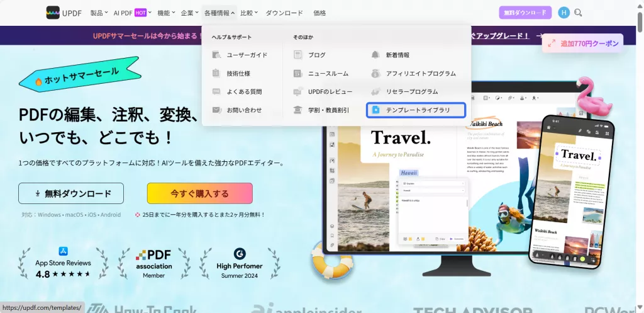The image size is (644, 313).
Task: Open the H user avatar
Action: pos(564,13)
